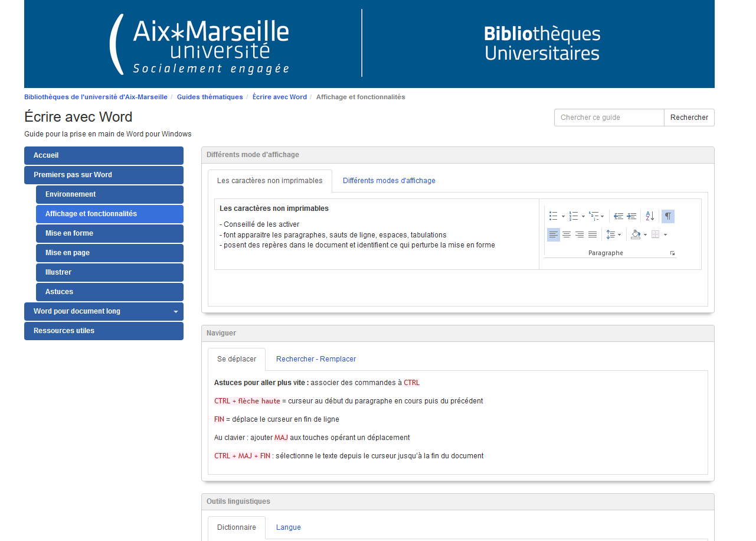This screenshot has height=541, width=756.
Task: Click the increase indent icon
Action: click(x=631, y=216)
